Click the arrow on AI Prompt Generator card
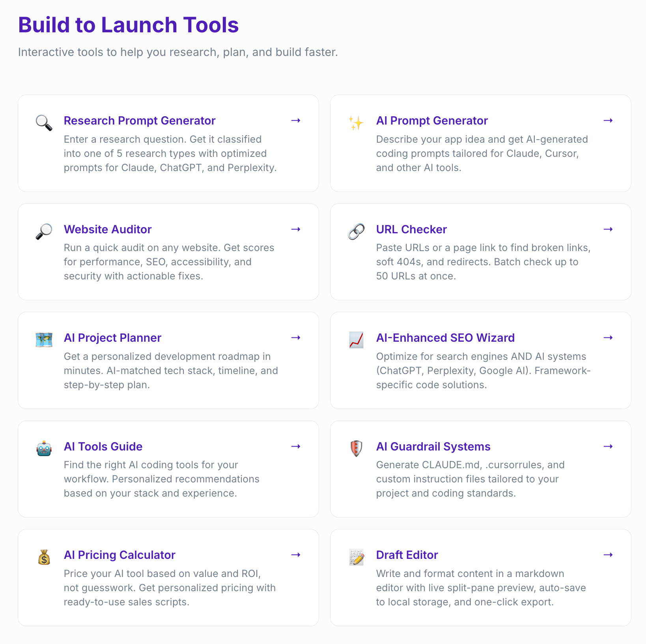 click(608, 121)
